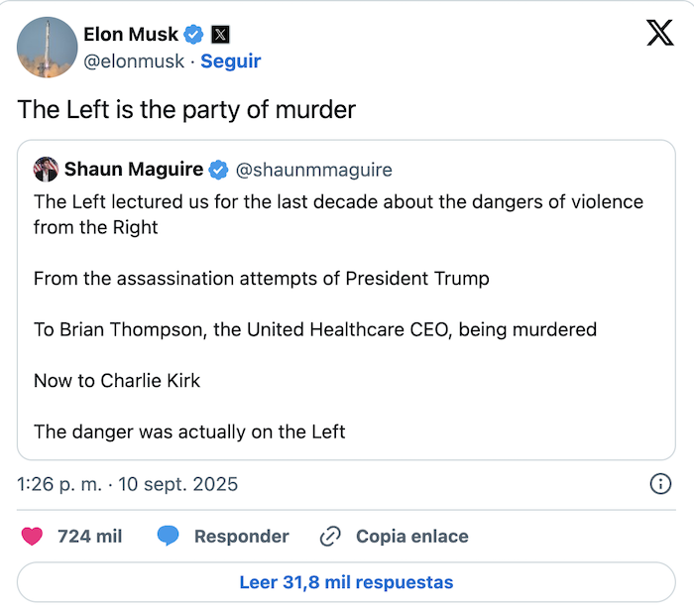Viewport: 694px width, 616px height.
Task: Click the blue reply bubble icon
Action: click(168, 537)
